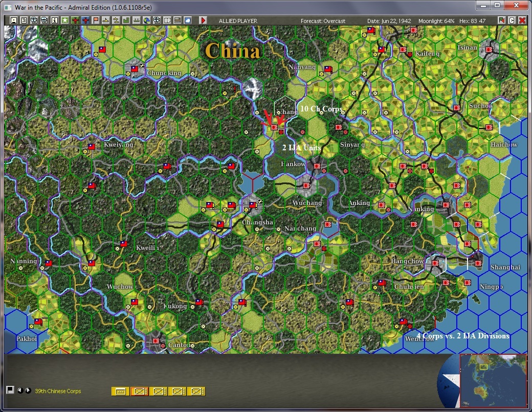The width and height of the screenshot is (532, 412).
Task: Click the striped terrain toolbar icon
Action: coord(177,20)
